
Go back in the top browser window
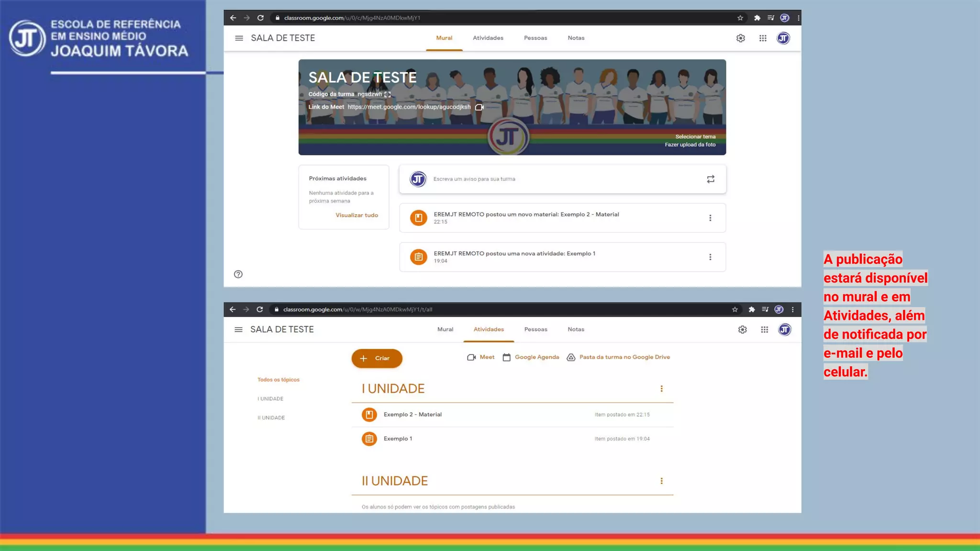pyautogui.click(x=233, y=18)
